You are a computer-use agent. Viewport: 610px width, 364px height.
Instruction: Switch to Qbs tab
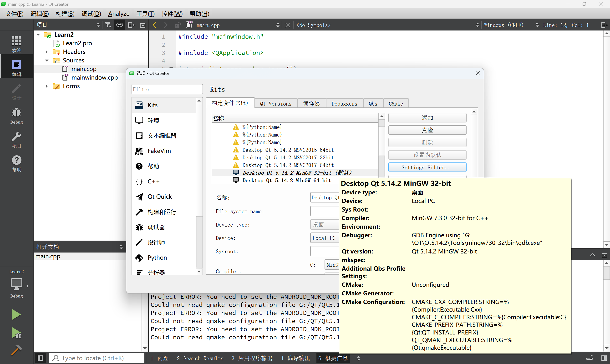[x=373, y=104]
